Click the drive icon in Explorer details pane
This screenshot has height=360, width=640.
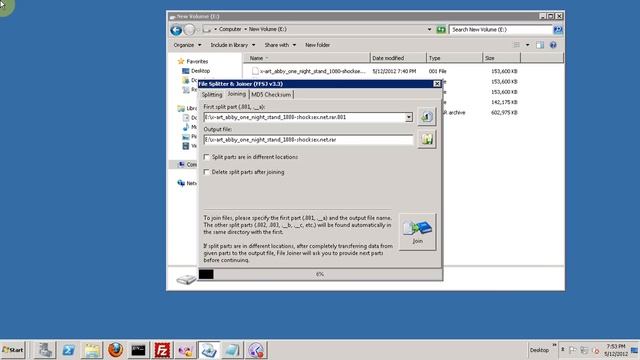186,279
